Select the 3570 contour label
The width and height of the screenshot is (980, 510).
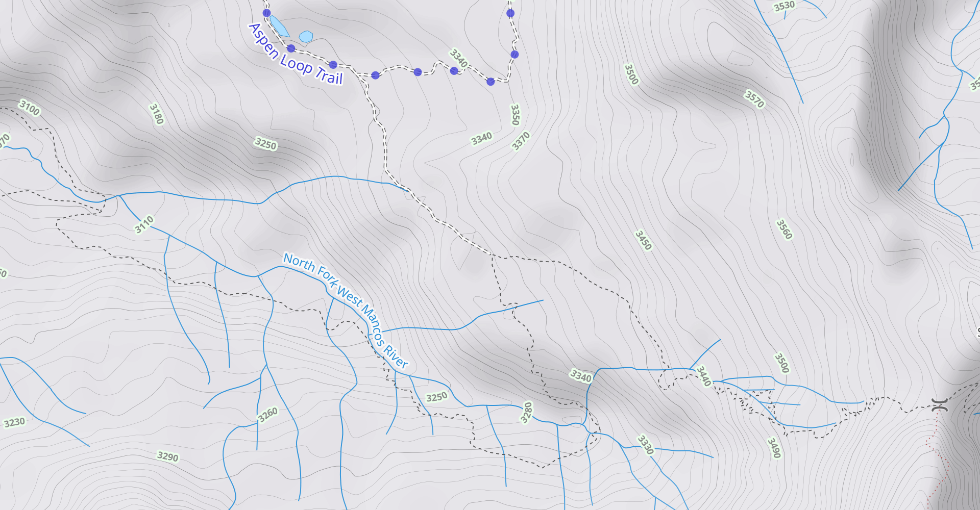[x=754, y=99]
